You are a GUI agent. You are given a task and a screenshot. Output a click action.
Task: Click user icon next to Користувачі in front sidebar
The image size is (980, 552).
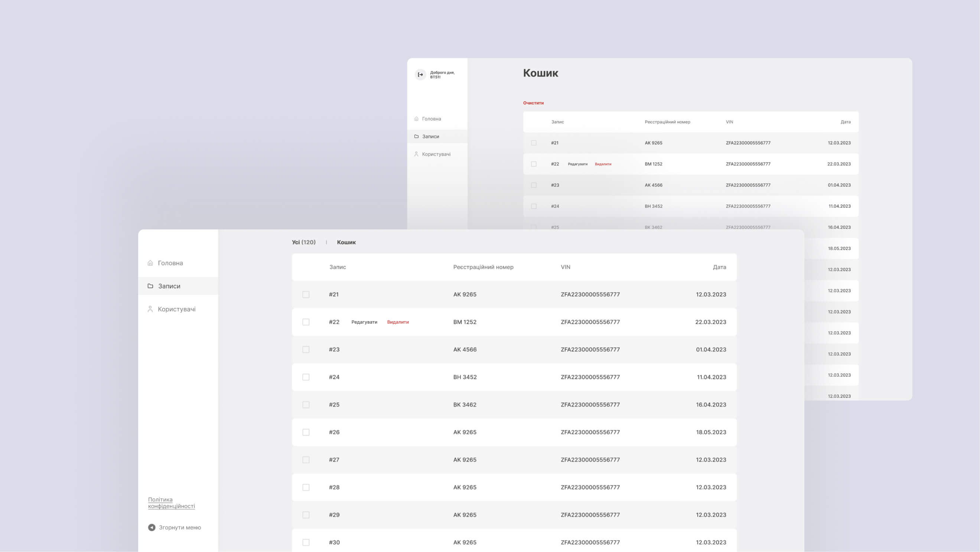[x=150, y=309]
